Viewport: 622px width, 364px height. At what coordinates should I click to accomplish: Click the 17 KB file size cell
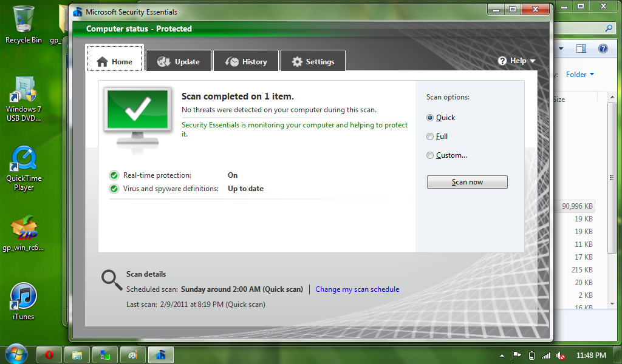tap(584, 257)
